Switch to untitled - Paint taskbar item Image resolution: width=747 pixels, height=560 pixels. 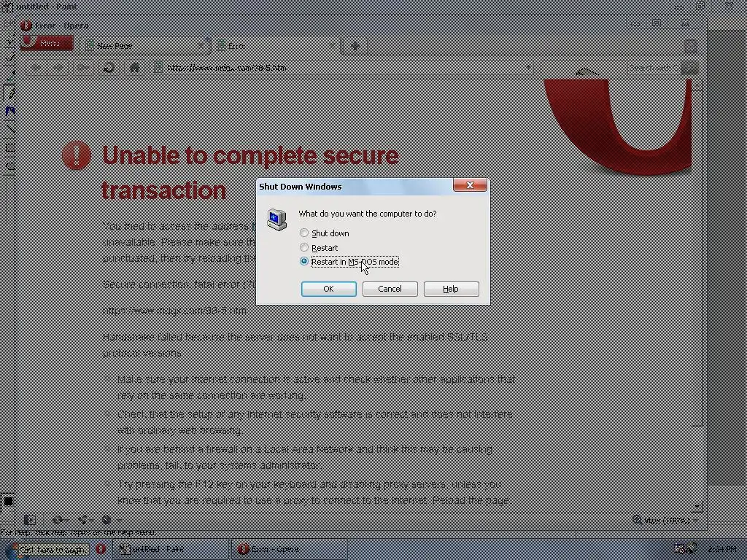click(171, 549)
